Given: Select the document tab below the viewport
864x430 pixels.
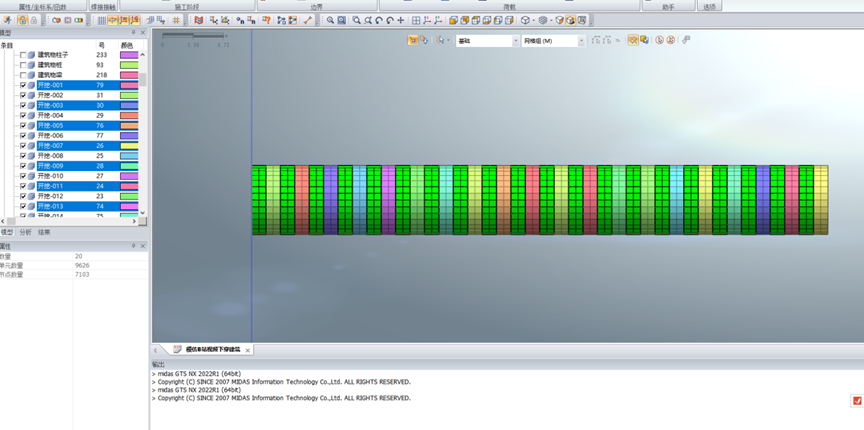Looking at the screenshot, I should point(213,350).
